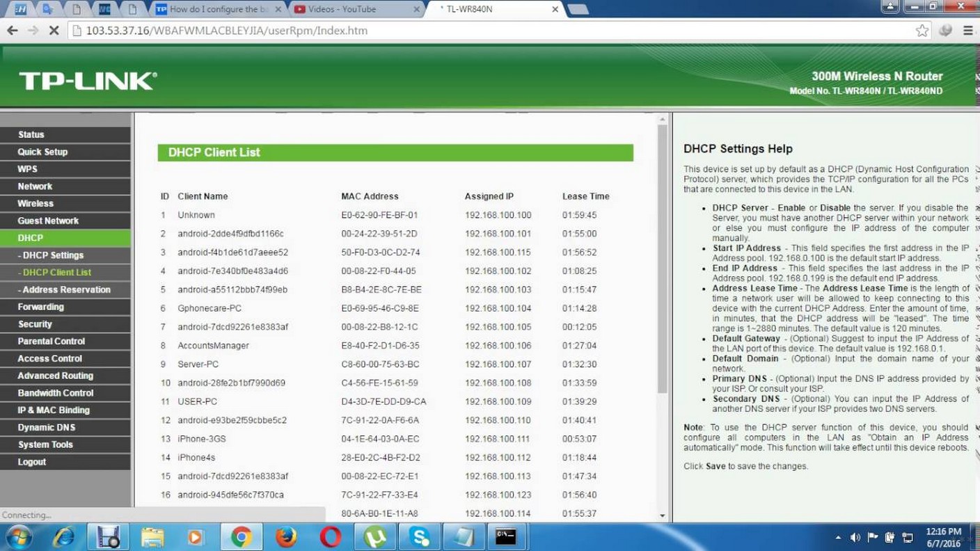
Task: Open a new browser tab
Action: tap(578, 9)
